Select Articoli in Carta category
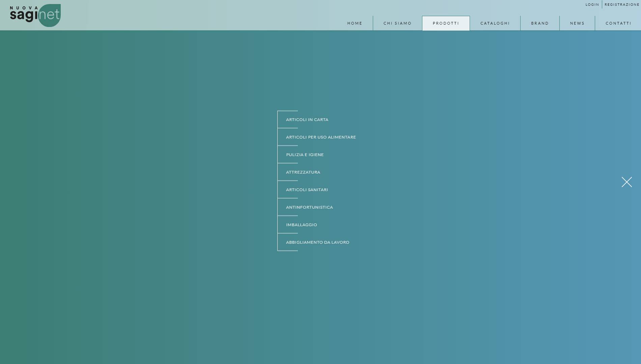The height and width of the screenshot is (364, 641). coord(307,120)
